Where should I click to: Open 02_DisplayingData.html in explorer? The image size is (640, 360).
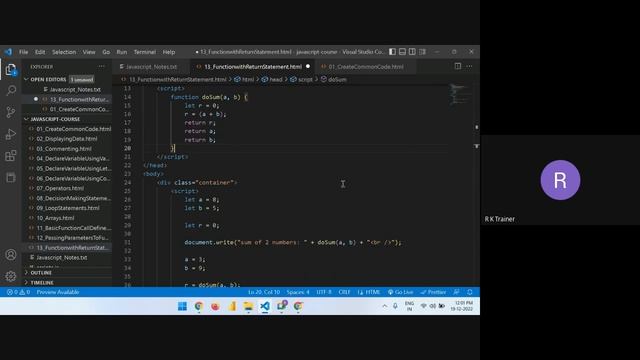coord(67,139)
